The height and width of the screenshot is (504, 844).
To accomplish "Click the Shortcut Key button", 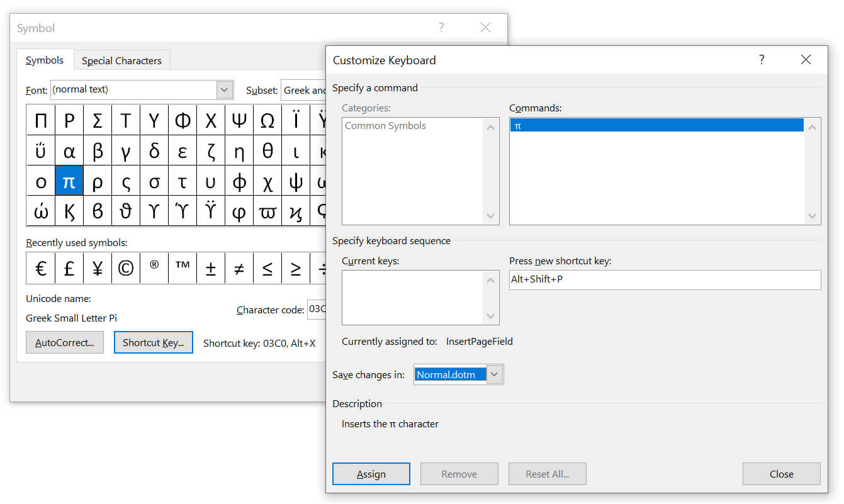I will 153,343.
